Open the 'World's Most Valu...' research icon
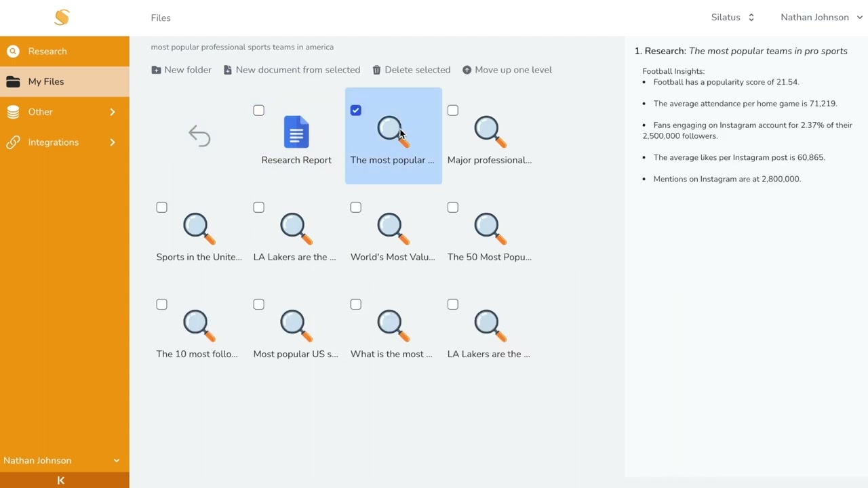Screen dimensions: 868x488 click(393, 228)
